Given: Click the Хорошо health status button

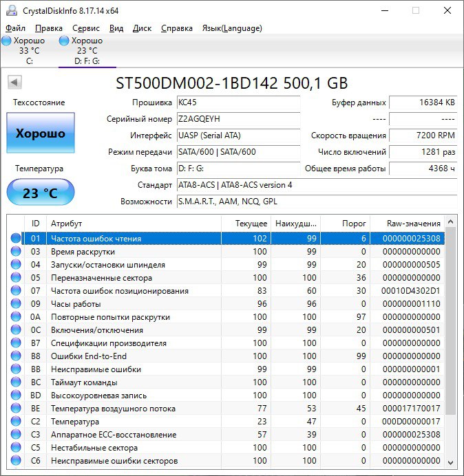Looking at the screenshot, I should pyautogui.click(x=40, y=133).
